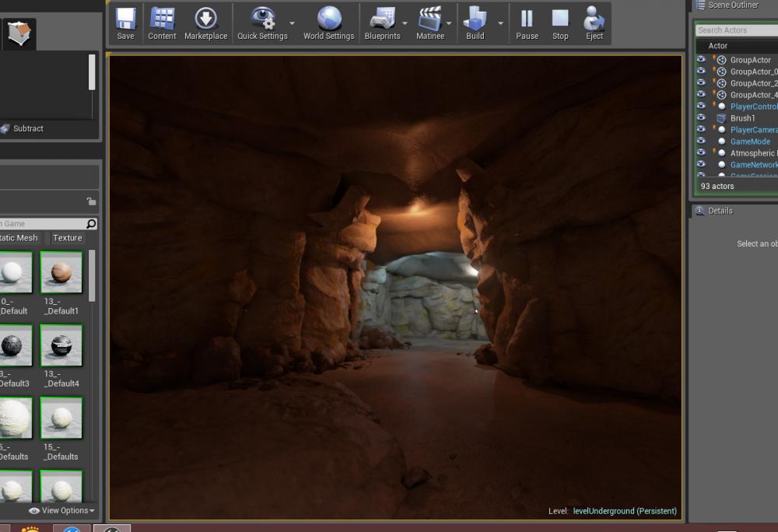778x532 pixels.
Task: Pause the running simulation
Action: (x=527, y=23)
